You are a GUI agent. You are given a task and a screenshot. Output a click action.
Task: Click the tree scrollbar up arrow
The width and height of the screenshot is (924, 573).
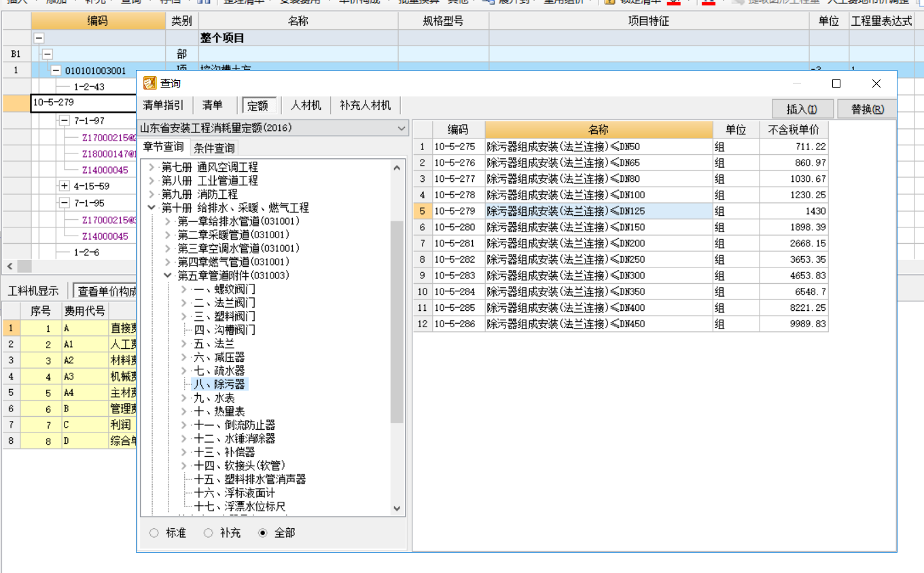397,166
